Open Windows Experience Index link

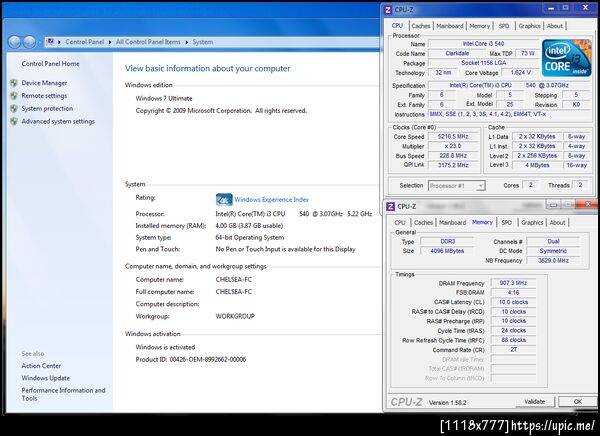272,199
